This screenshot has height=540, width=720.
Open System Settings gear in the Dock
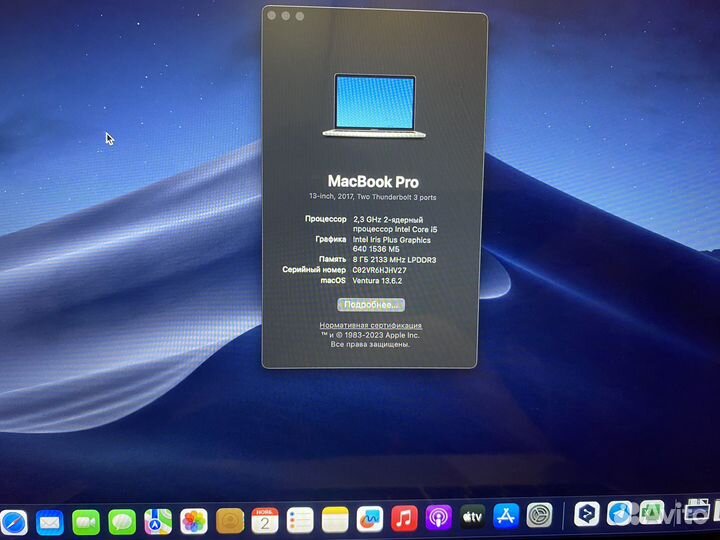(539, 515)
